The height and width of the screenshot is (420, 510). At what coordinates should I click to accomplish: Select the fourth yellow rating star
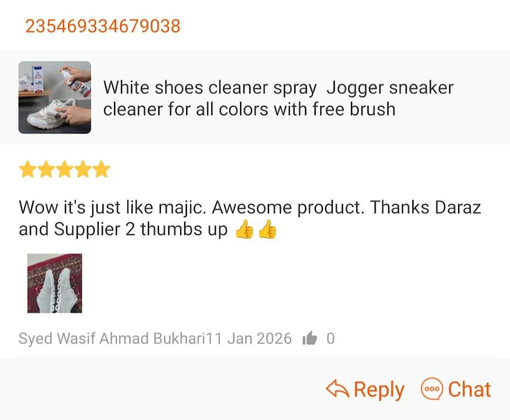[83, 169]
